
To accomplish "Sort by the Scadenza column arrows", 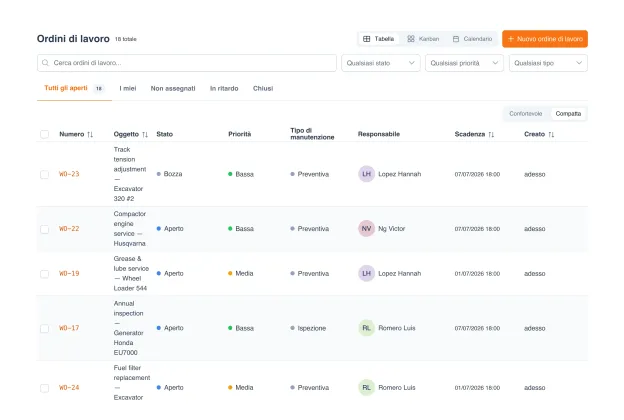I will coord(491,135).
